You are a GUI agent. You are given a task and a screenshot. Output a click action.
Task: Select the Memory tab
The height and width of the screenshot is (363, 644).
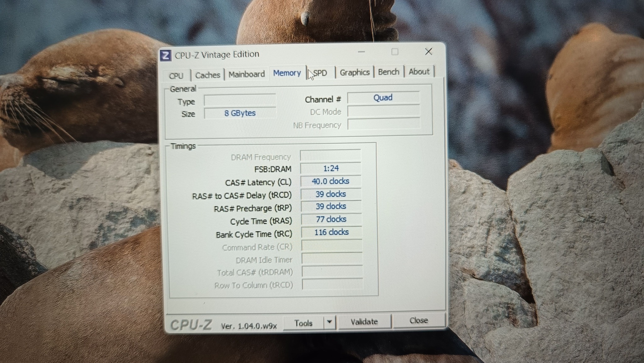tap(287, 73)
